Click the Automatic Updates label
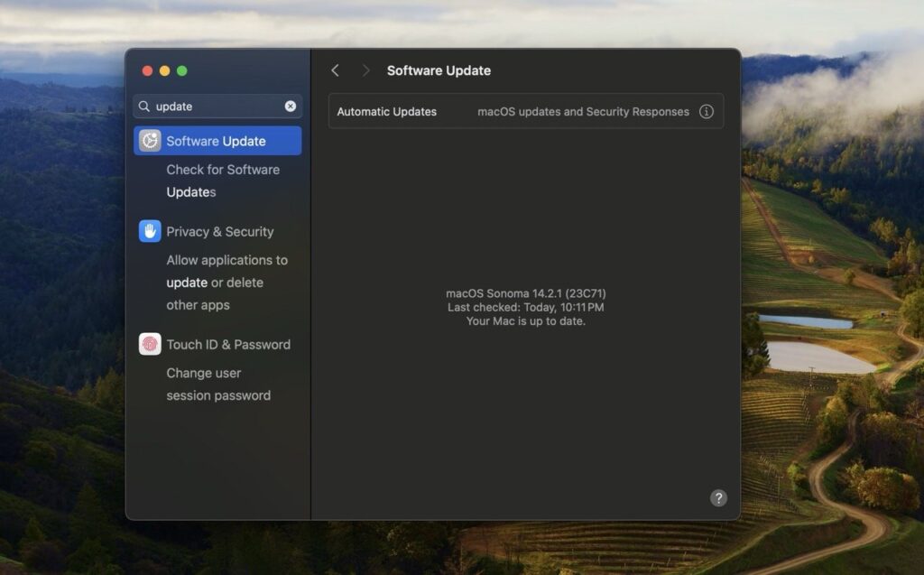This screenshot has height=575, width=924. click(386, 112)
